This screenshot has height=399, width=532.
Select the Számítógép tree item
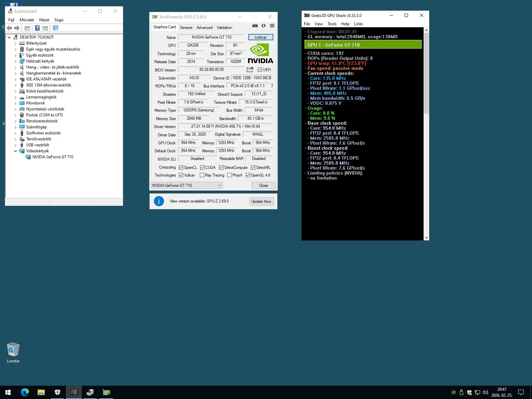[37, 127]
